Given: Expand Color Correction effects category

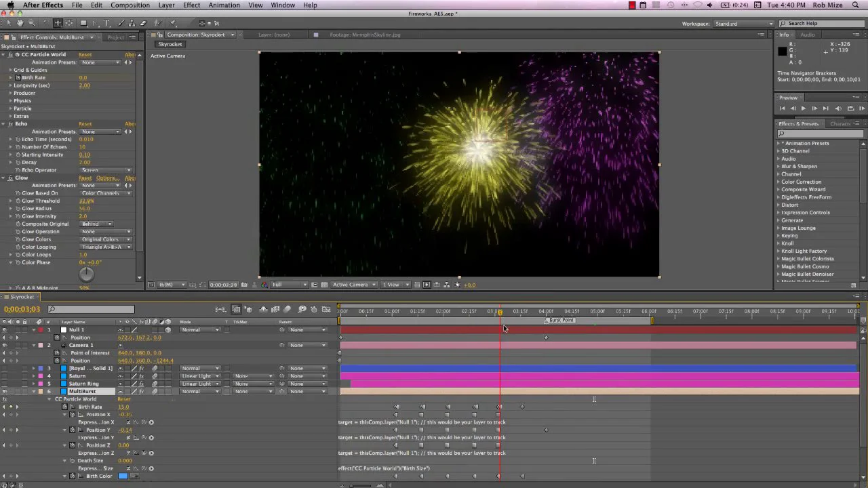Looking at the screenshot, I should click(x=778, y=182).
